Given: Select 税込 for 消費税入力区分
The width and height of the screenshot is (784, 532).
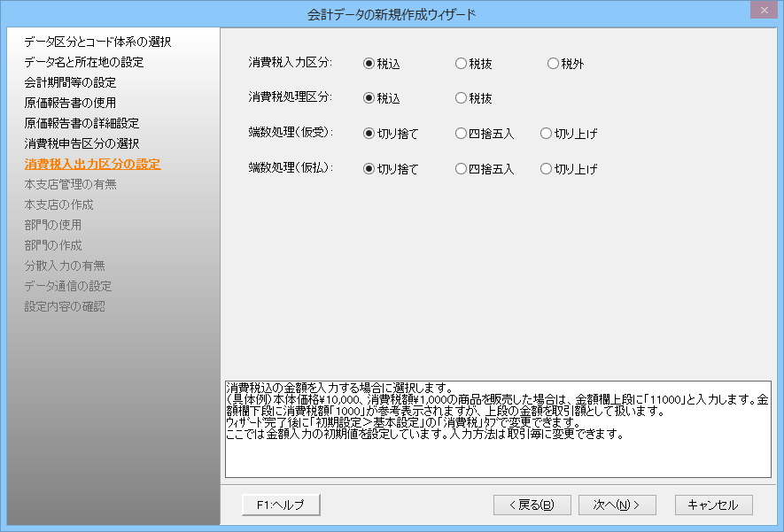Looking at the screenshot, I should click(369, 64).
